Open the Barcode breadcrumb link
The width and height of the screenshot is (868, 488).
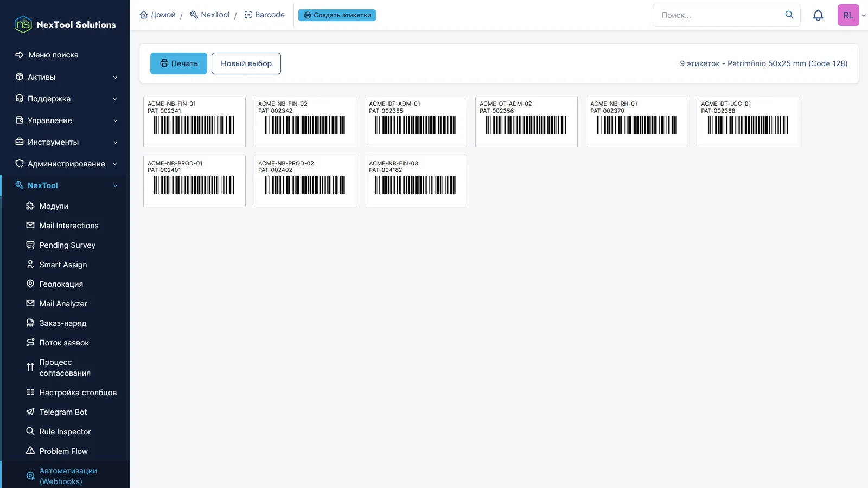click(264, 15)
